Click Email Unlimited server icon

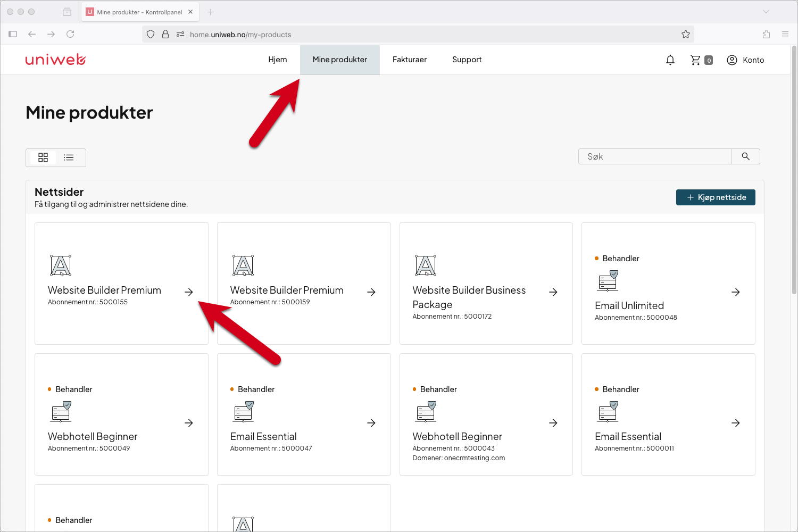tap(608, 280)
